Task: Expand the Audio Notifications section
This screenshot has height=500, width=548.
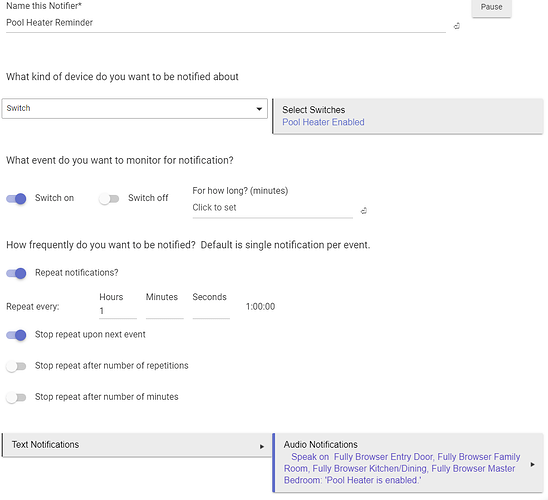Action: coord(408,463)
